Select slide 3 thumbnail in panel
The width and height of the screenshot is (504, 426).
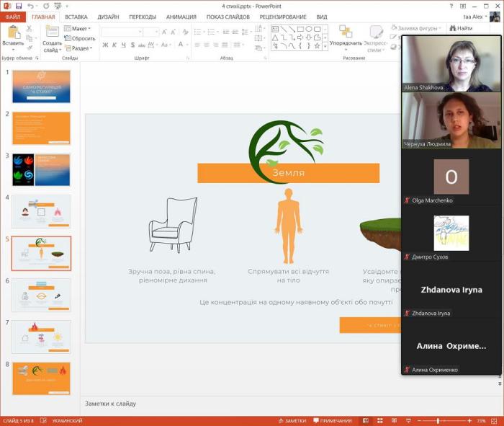click(x=41, y=170)
